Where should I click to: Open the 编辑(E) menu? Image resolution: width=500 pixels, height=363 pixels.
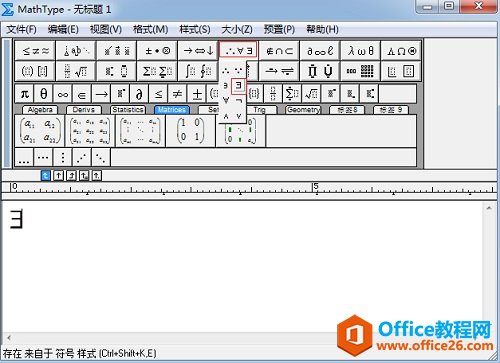click(63, 30)
